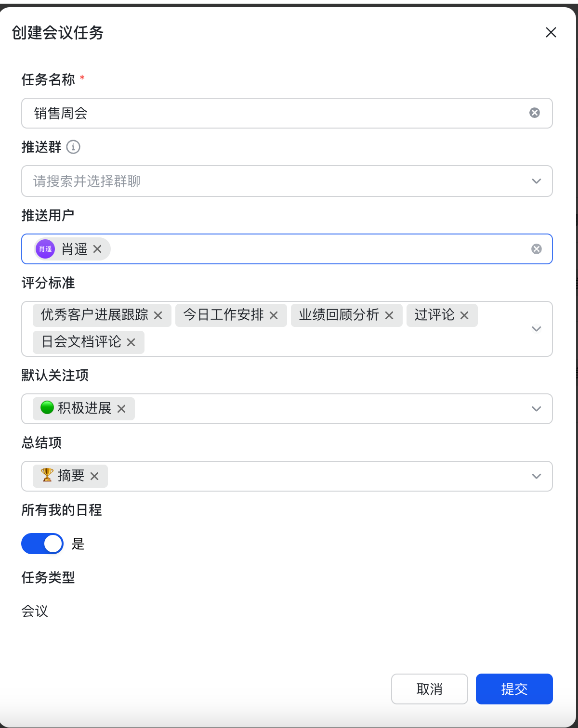This screenshot has width=578, height=728.
Task: Click the 取消 button
Action: coord(429,689)
